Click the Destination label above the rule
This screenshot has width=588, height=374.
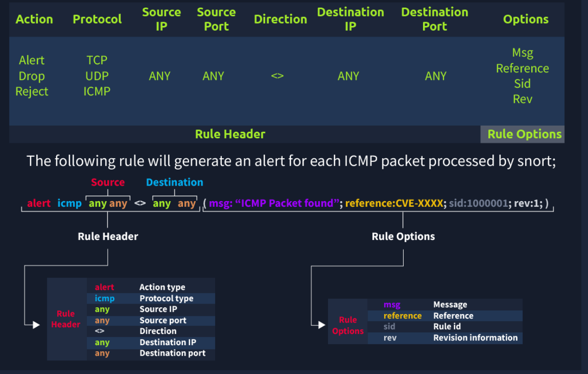point(174,182)
